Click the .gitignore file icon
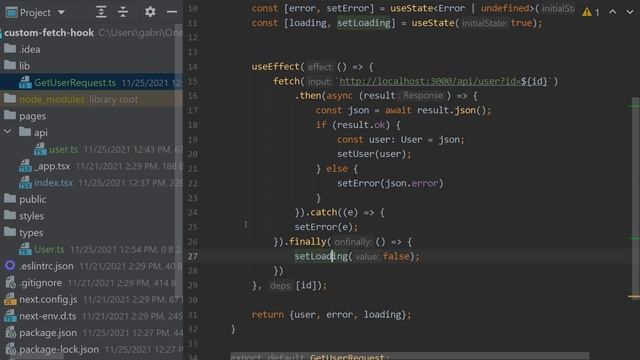640x360 pixels. click(x=10, y=282)
